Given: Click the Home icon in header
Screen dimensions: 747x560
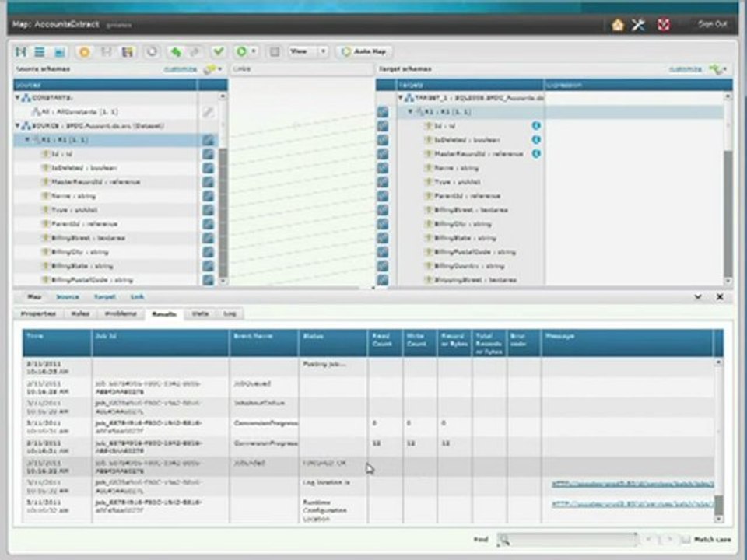Looking at the screenshot, I should 618,25.
